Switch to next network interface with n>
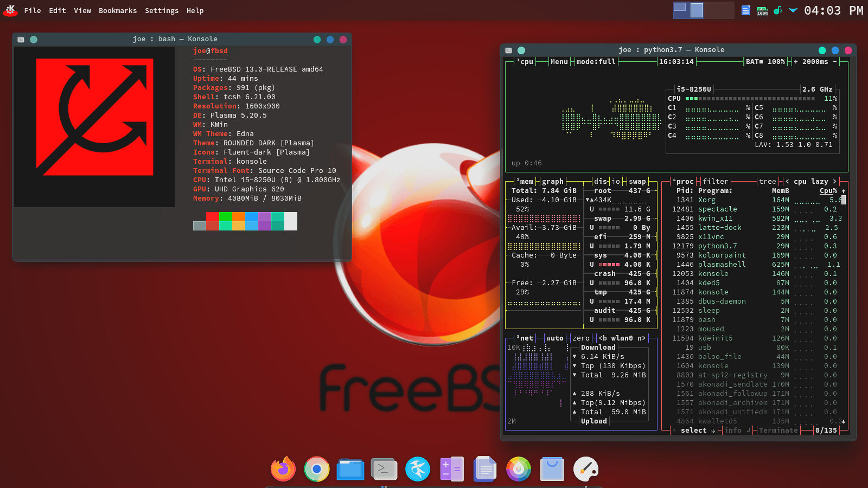The height and width of the screenshot is (488, 868). tap(642, 338)
